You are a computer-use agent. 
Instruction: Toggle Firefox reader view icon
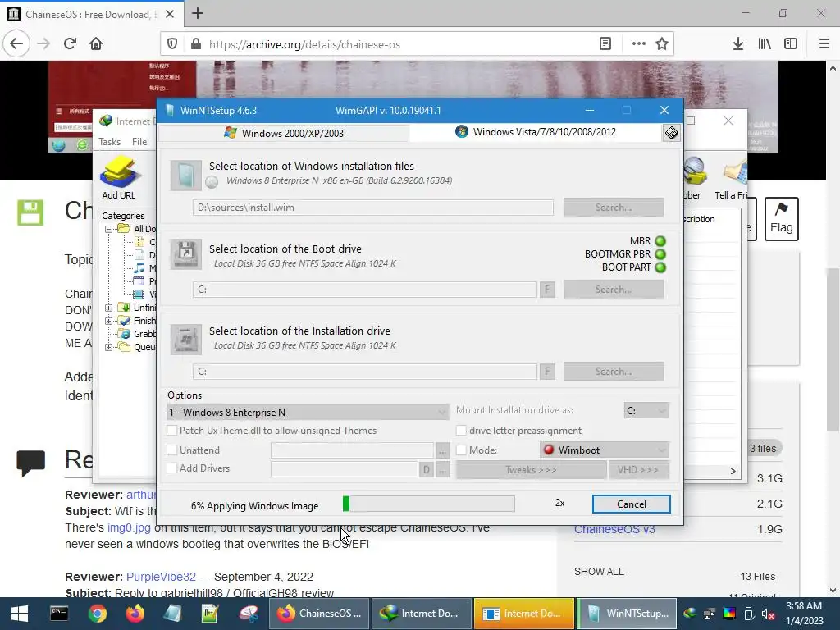[605, 44]
